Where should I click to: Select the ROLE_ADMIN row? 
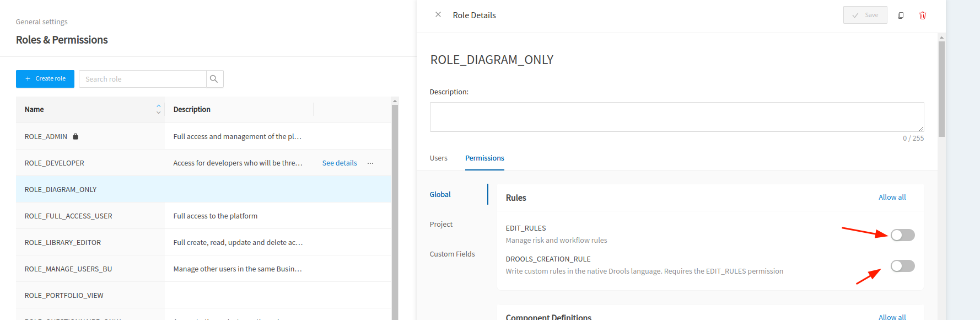pos(203,136)
